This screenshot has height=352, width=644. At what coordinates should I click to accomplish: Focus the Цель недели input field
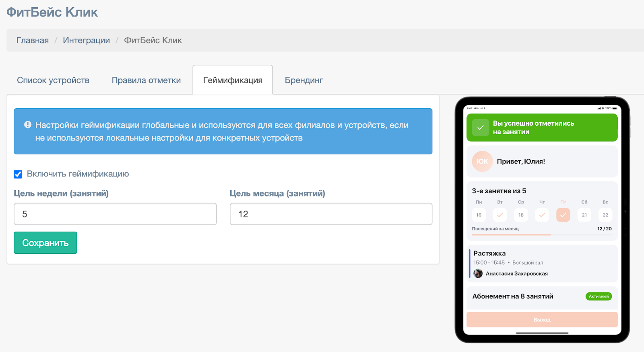[115, 214]
